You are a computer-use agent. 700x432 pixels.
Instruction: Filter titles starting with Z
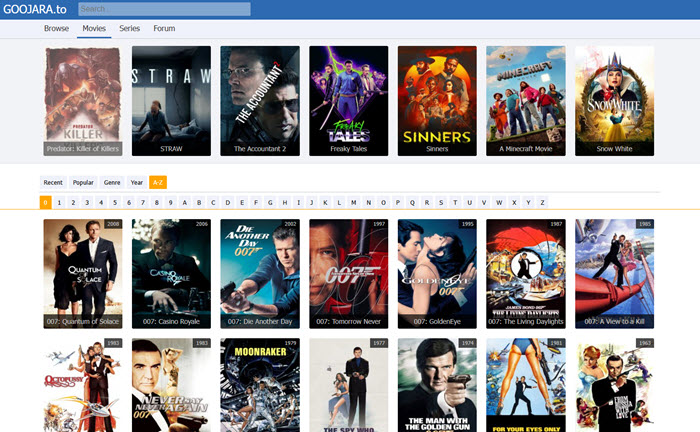(x=542, y=203)
